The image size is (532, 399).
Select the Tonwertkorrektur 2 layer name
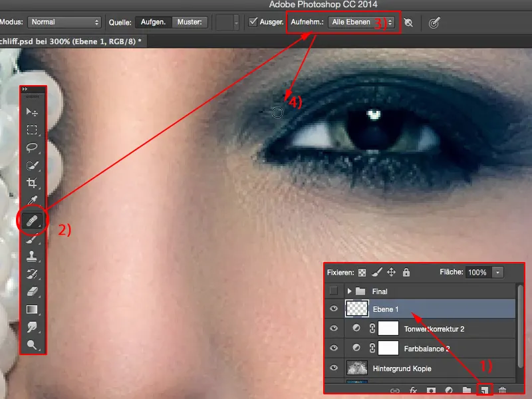point(434,329)
